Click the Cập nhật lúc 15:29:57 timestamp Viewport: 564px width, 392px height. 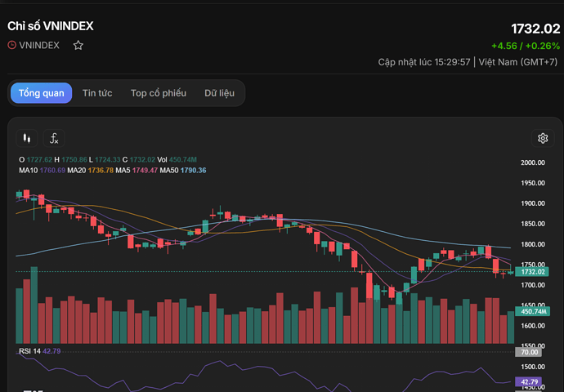[423, 62]
